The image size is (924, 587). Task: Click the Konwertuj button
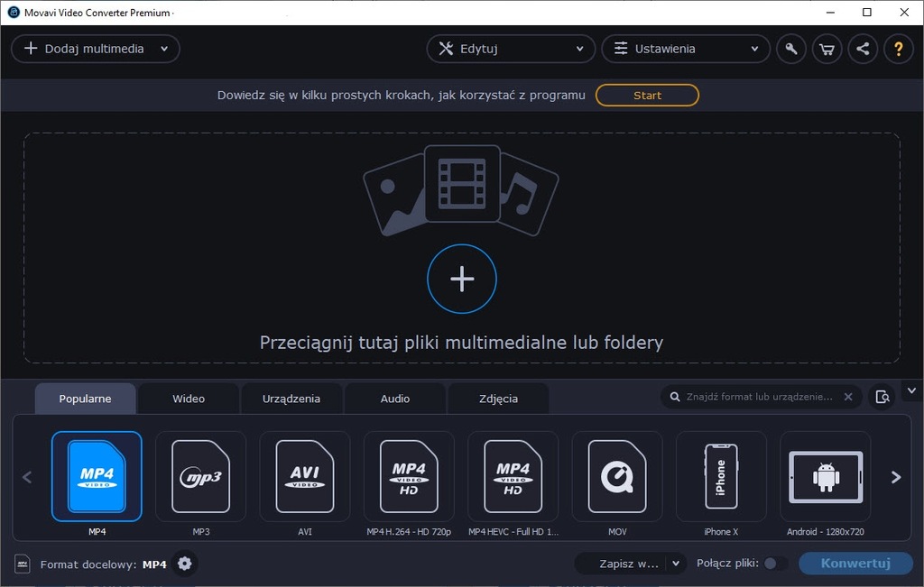pyautogui.click(x=855, y=564)
